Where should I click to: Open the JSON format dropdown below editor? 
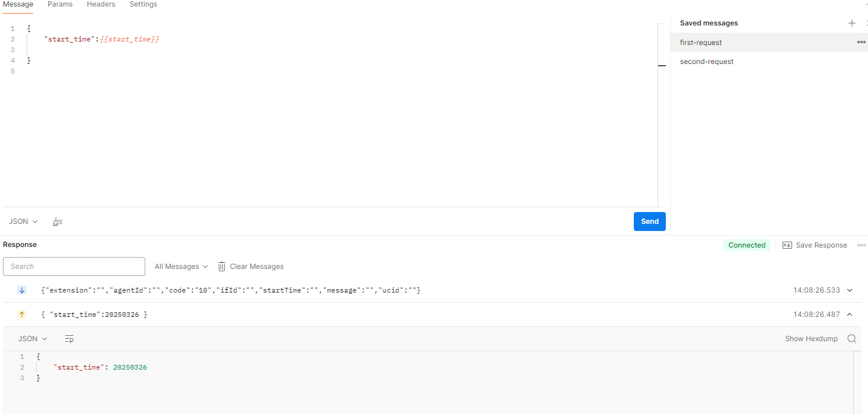[x=23, y=222]
